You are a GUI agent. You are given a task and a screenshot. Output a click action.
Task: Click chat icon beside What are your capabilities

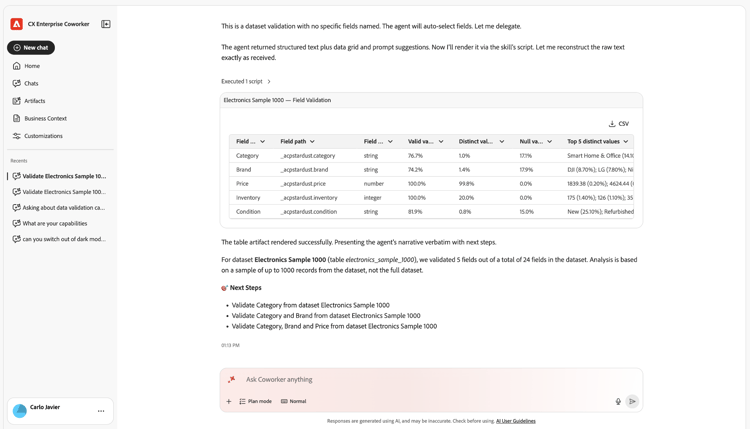pyautogui.click(x=17, y=223)
